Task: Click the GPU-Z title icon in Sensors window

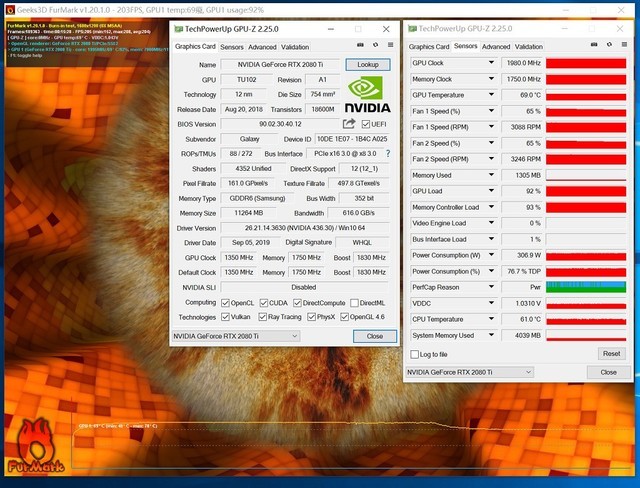Action: pos(412,29)
